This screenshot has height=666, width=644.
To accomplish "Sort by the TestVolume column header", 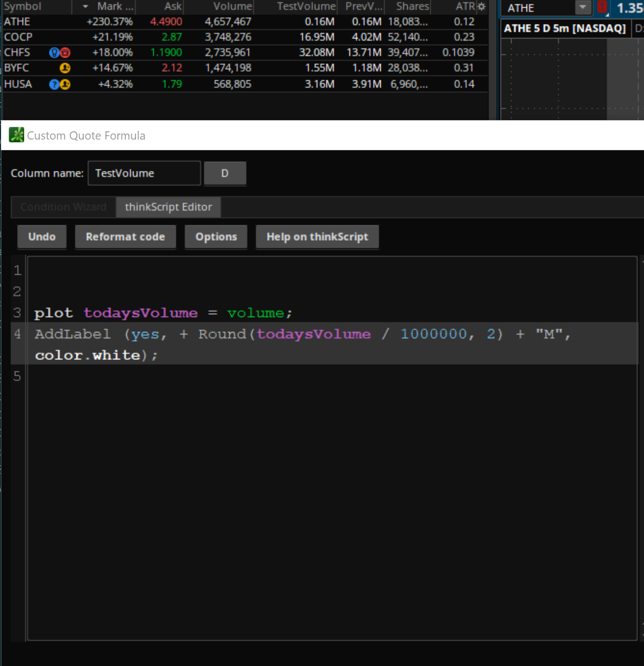I will [306, 7].
